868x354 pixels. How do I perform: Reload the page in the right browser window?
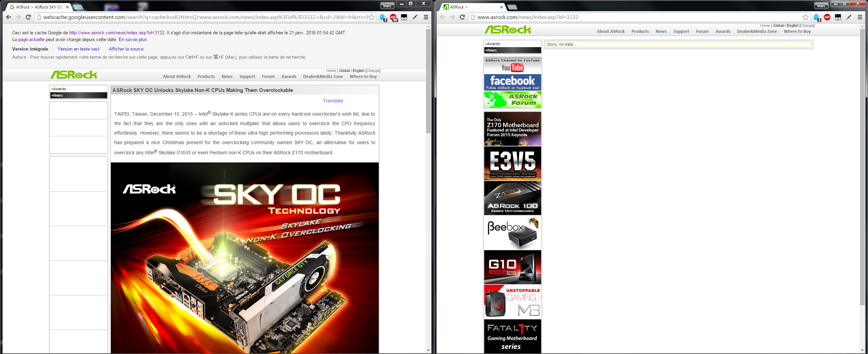coord(462,17)
